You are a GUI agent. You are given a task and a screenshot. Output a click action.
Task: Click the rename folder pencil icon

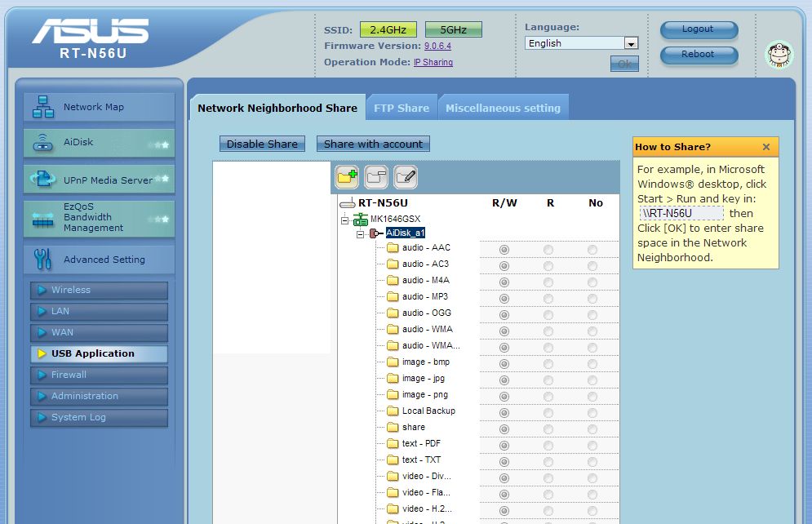click(406, 175)
